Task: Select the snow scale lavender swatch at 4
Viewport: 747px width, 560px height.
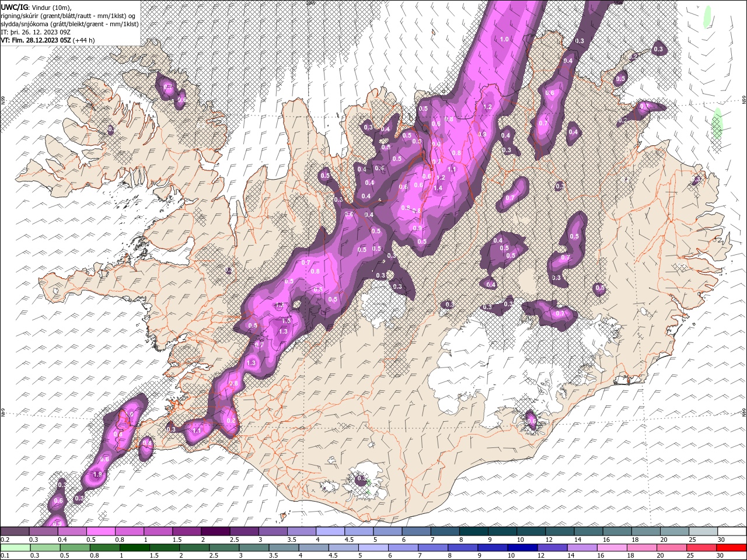Action: point(329,531)
